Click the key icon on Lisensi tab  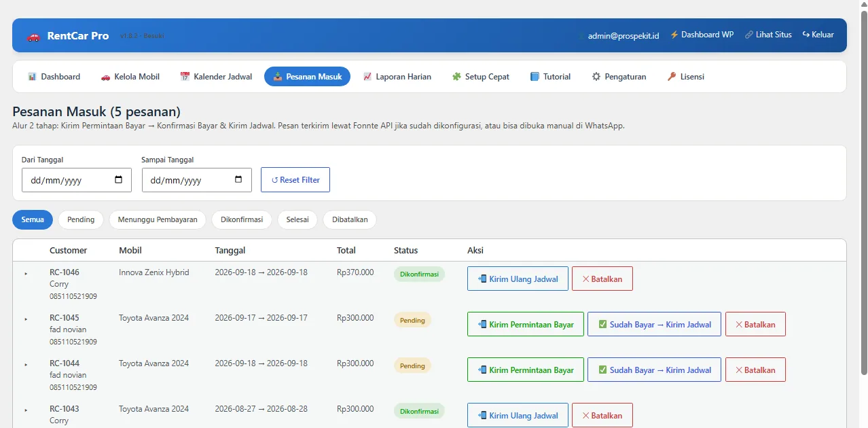[x=671, y=77]
